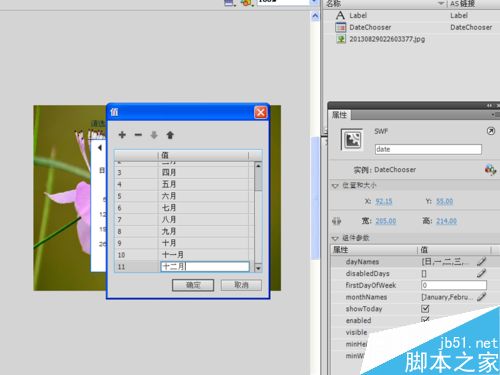Select the dayNames parameter row
Viewport: 500px width, 375px height.
click(415, 262)
